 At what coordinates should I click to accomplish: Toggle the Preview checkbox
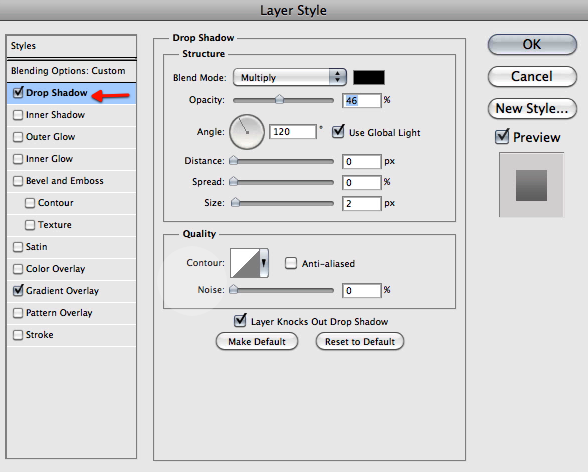502,137
